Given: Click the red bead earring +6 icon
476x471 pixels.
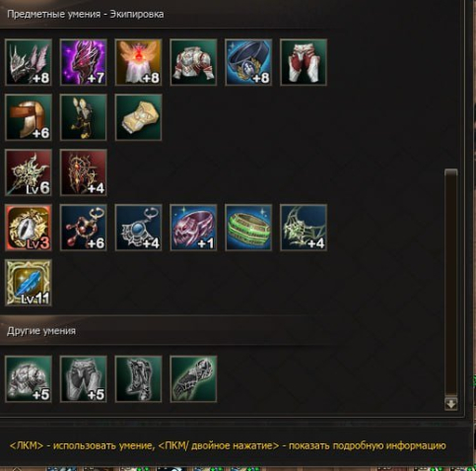Looking at the screenshot, I should pos(84,228).
